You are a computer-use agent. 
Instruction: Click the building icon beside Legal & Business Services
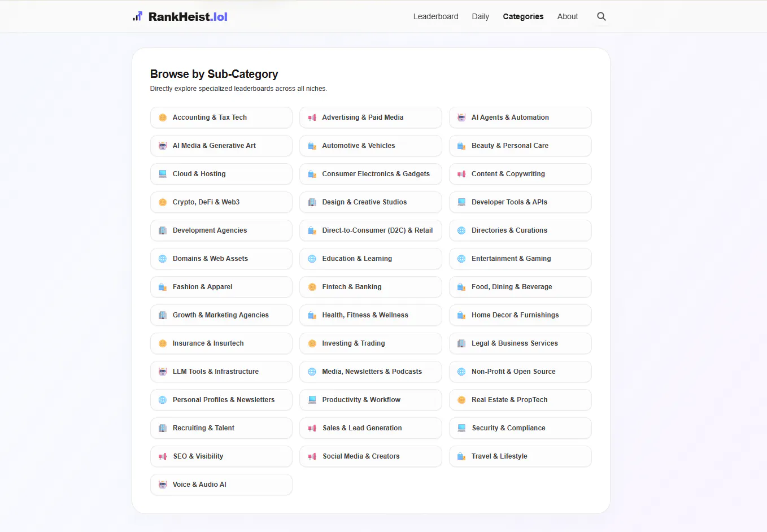coord(461,343)
